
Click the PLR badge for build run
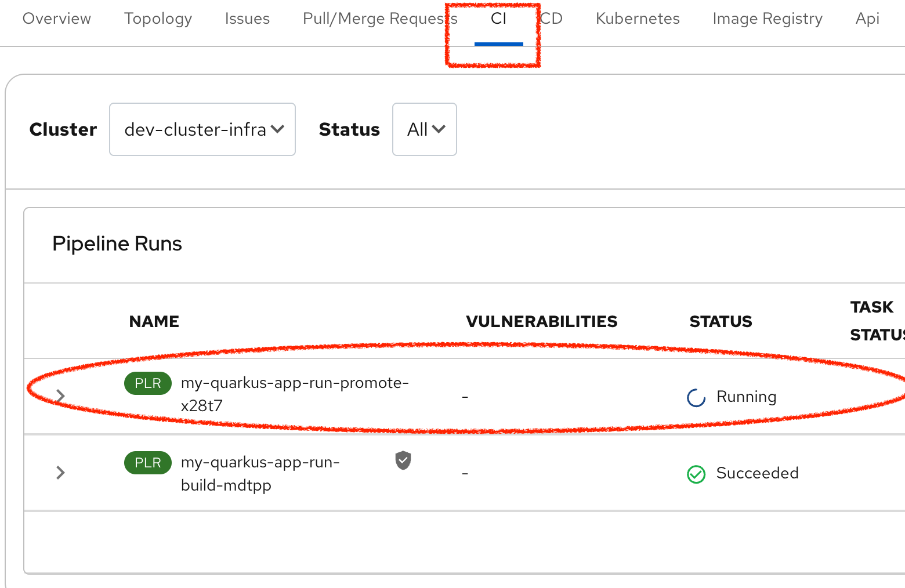(x=147, y=463)
